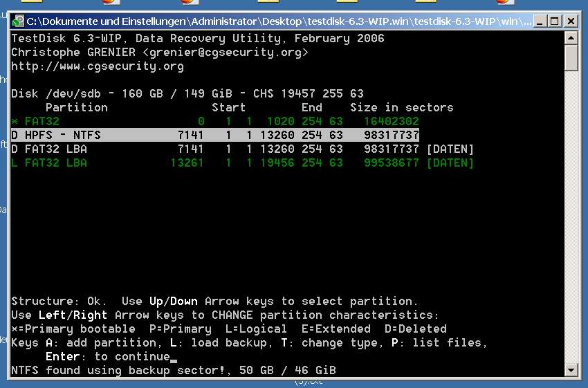Click the 'P=Primary' legend entry
Viewport: 588px width, 388px height.
(181, 329)
